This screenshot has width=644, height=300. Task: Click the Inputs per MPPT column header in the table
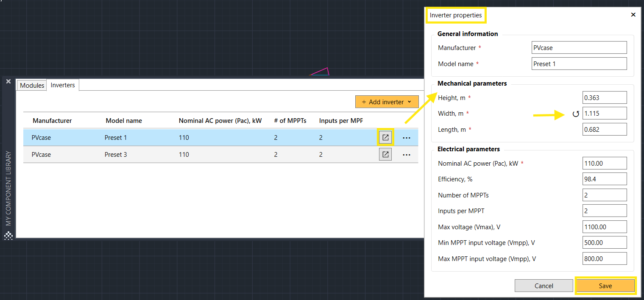[341, 121]
